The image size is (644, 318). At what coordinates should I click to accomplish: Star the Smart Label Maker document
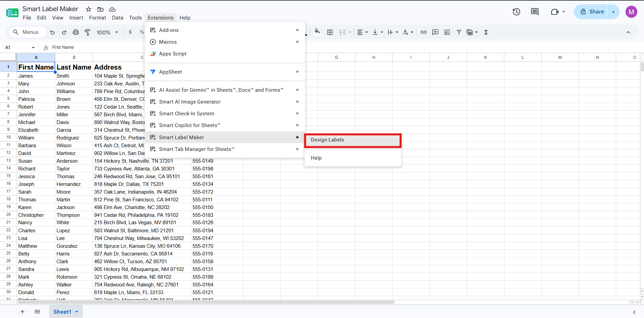coord(89,9)
